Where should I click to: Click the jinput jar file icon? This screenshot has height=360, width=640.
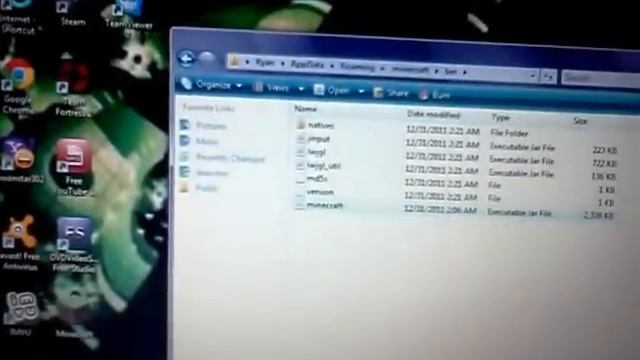301,138
